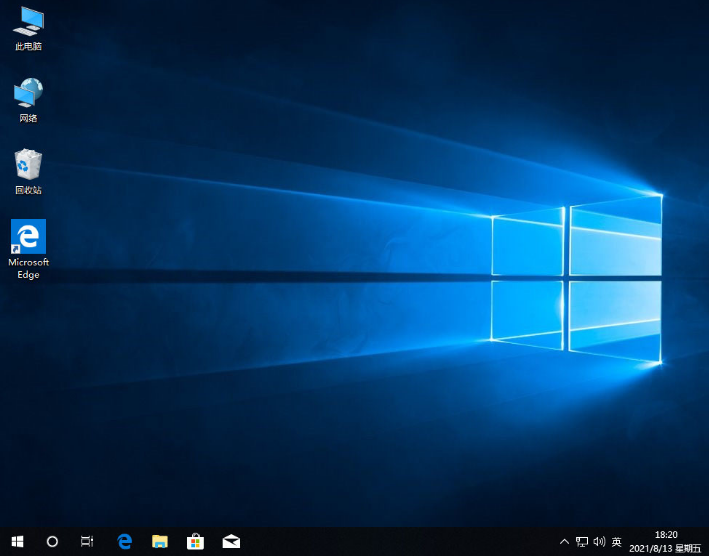The image size is (709, 556).
Task: Open Task View from the taskbar
Action: (87, 541)
